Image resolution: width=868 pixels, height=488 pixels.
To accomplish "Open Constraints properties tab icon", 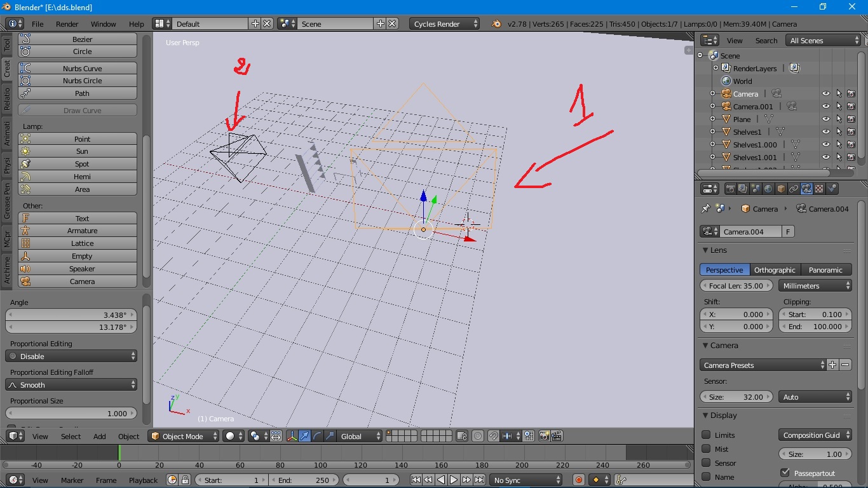I will pos(794,189).
